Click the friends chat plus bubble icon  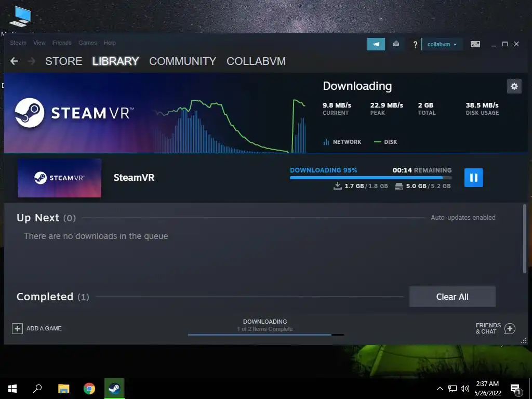(x=510, y=328)
